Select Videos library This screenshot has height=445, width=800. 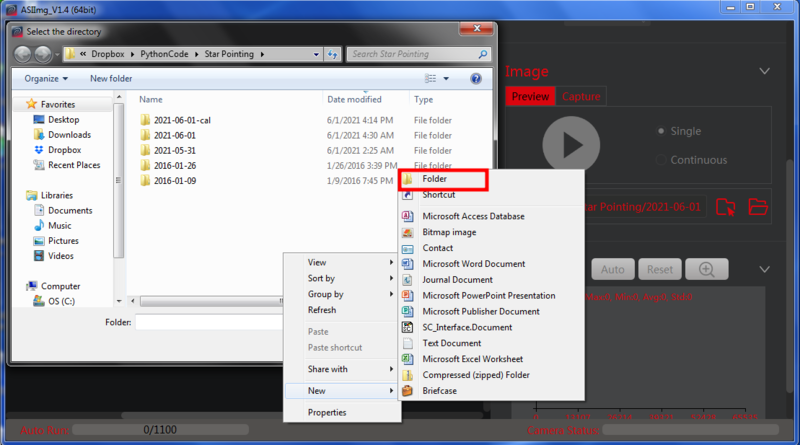point(60,256)
